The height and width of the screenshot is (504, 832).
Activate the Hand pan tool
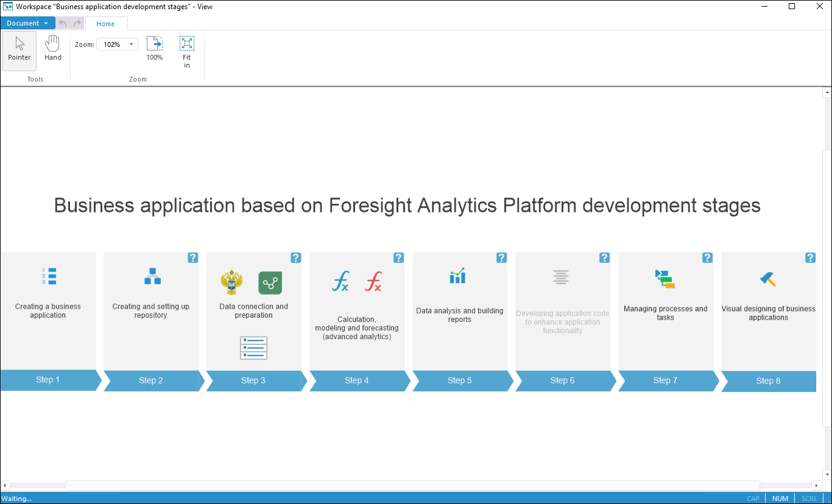pyautogui.click(x=53, y=49)
